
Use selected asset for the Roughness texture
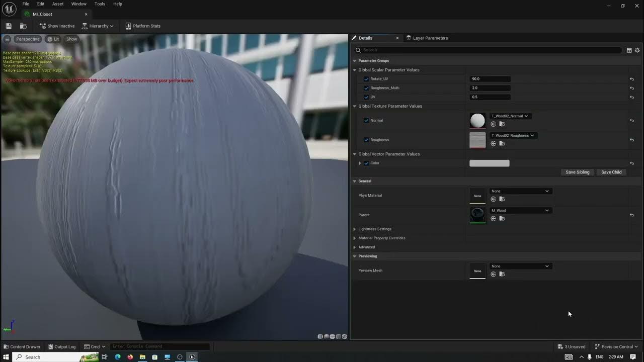click(x=493, y=143)
